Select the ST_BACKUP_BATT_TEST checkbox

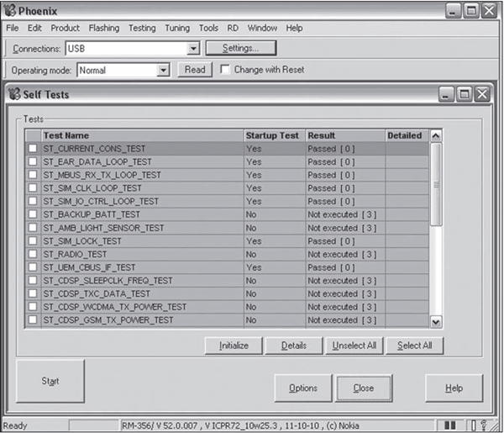[34, 214]
